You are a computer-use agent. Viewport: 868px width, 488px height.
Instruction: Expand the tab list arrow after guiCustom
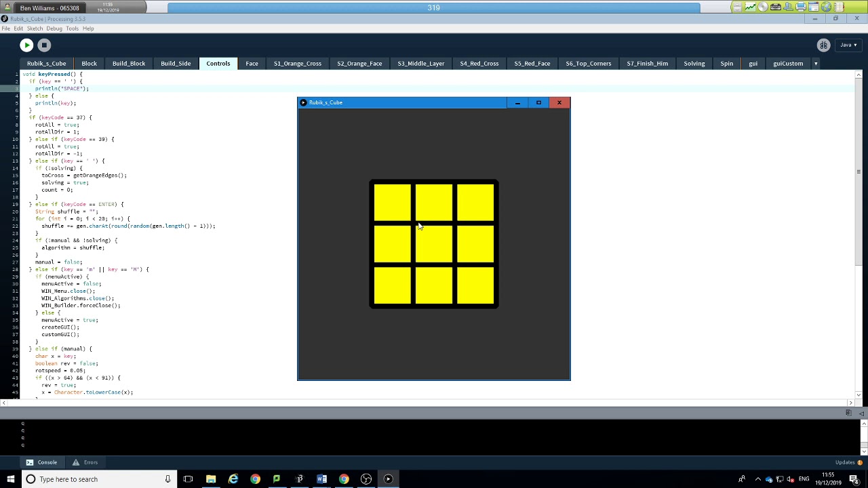coord(816,64)
